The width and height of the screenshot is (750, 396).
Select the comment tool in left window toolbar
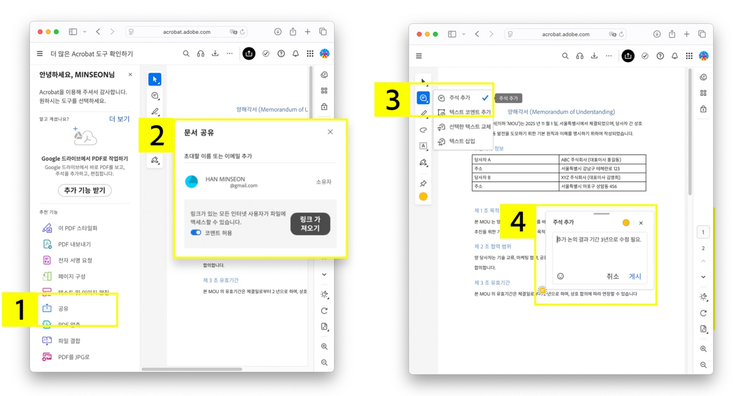(155, 96)
